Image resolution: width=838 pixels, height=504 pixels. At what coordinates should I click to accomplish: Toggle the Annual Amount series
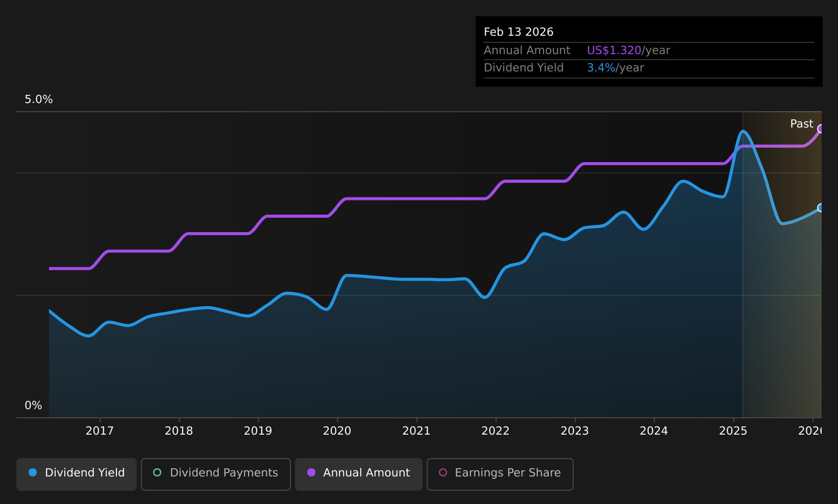click(x=359, y=474)
